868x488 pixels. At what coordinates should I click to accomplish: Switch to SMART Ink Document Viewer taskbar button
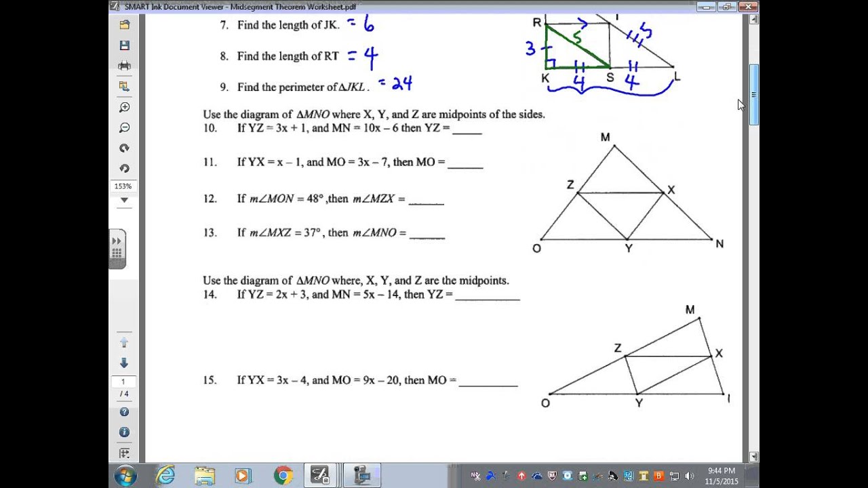321,476
